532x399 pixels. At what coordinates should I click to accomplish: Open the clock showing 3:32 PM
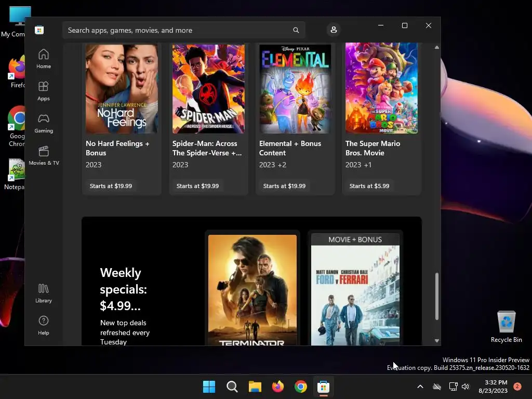pos(493,387)
